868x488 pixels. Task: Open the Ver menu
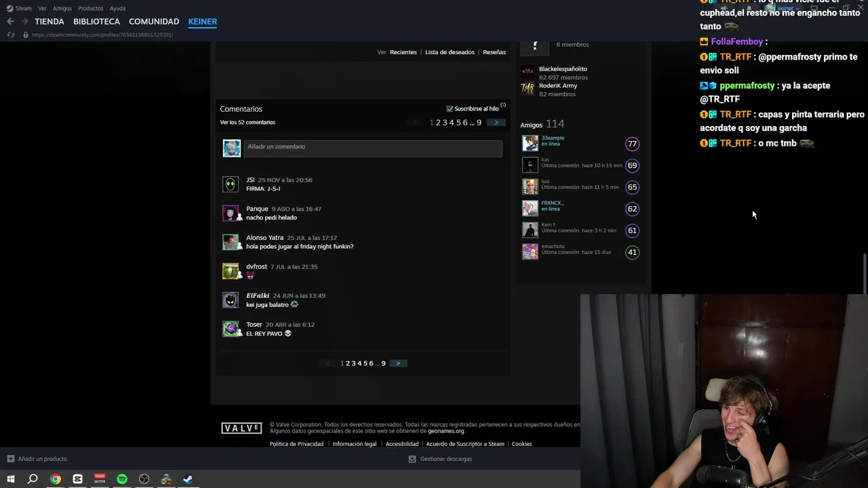tap(42, 8)
